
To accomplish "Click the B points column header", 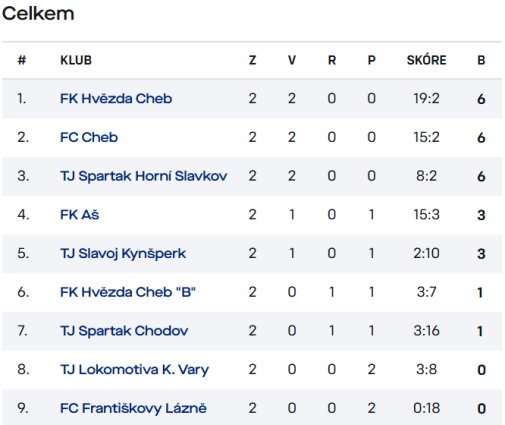I will [481, 60].
